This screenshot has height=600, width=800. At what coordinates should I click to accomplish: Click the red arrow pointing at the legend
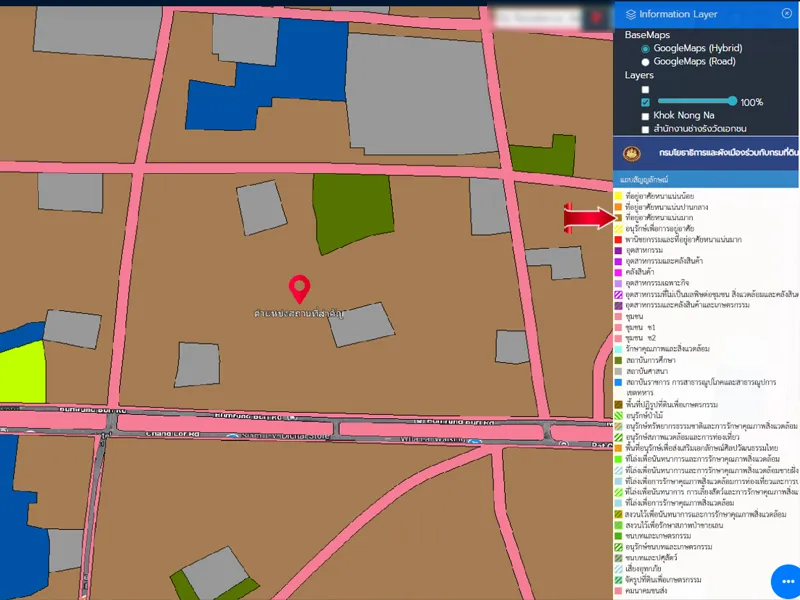click(592, 218)
